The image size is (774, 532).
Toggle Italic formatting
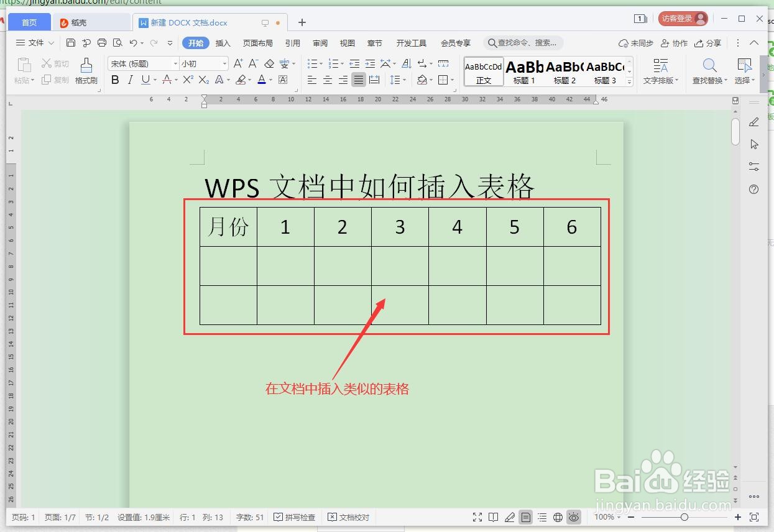click(x=130, y=80)
